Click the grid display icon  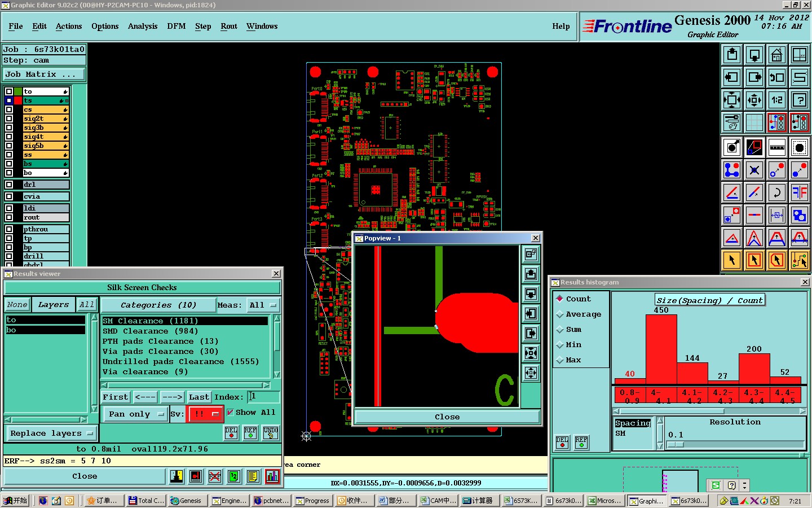[754, 122]
